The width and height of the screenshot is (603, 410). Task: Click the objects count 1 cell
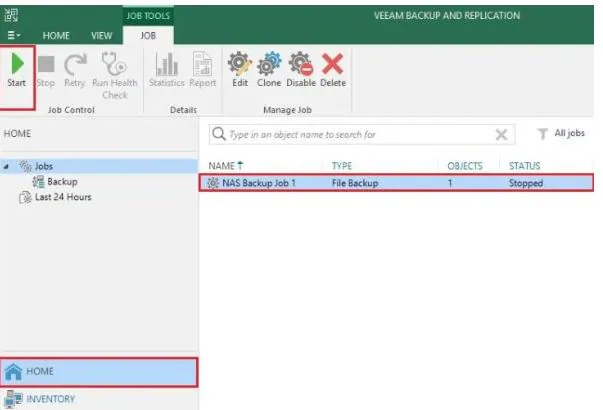[450, 183]
